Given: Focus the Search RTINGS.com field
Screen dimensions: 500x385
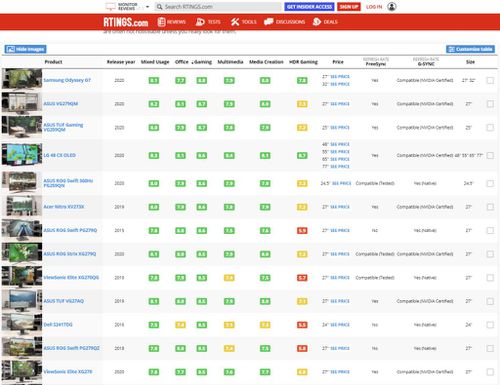Looking at the screenshot, I should tap(218, 7).
